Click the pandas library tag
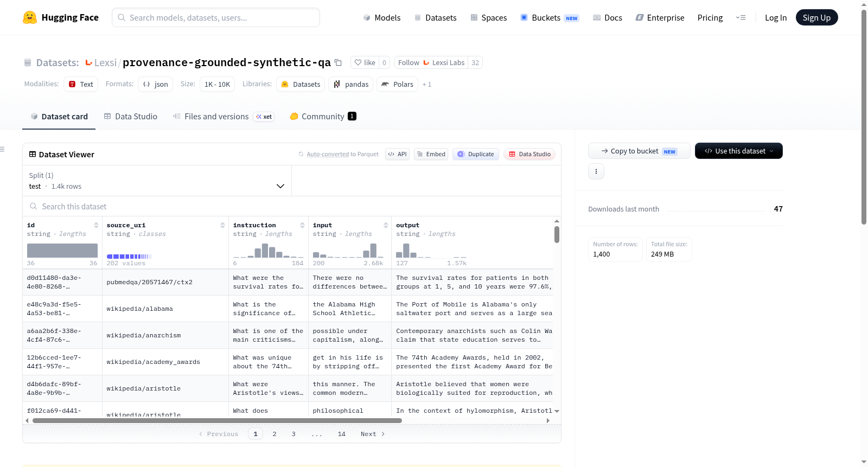The image size is (868, 467). (350, 84)
